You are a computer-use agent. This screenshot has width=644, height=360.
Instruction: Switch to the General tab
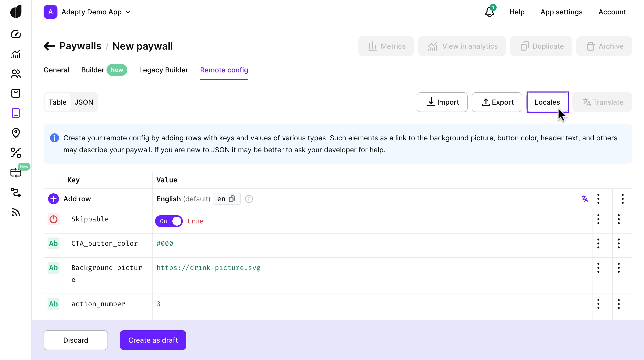pos(56,70)
